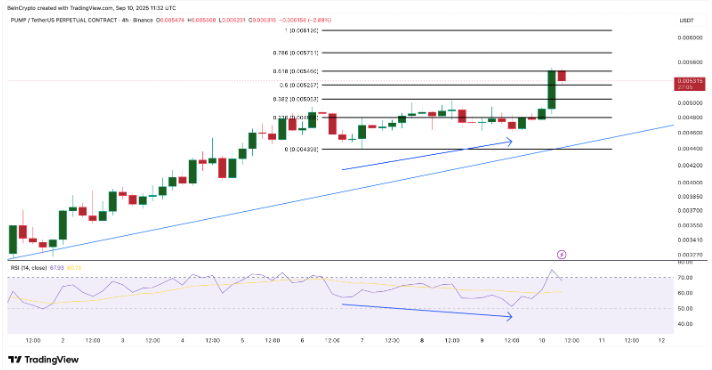Click date label 3 on the time axis
This screenshot has height=370, width=712.
click(x=123, y=340)
